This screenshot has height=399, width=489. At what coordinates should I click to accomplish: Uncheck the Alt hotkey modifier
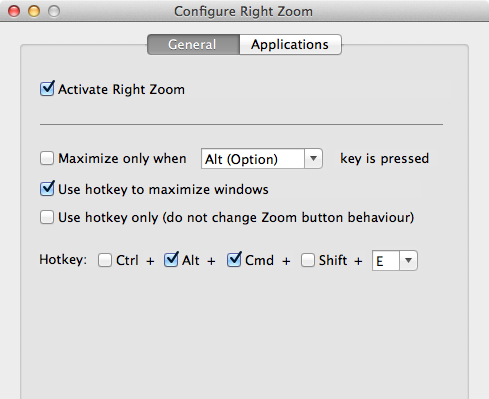pos(171,260)
